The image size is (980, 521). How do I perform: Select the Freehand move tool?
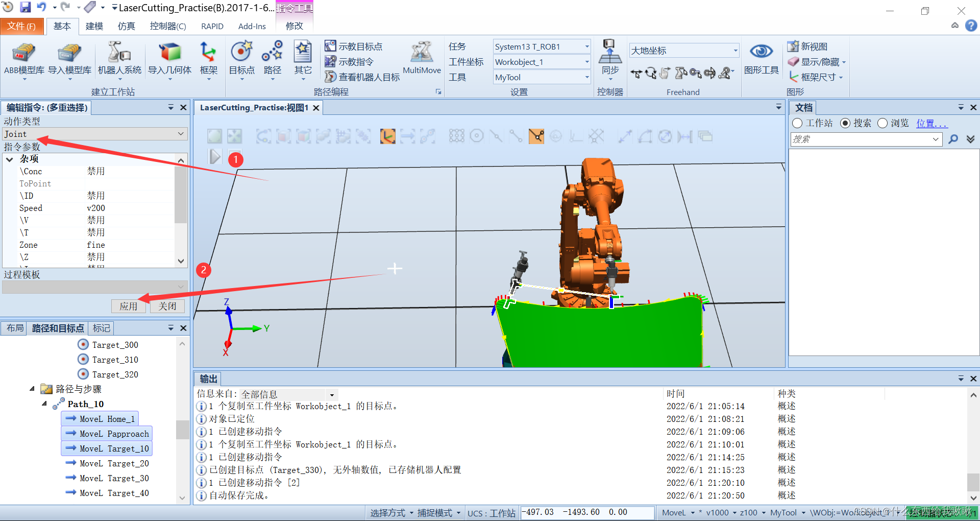click(636, 74)
